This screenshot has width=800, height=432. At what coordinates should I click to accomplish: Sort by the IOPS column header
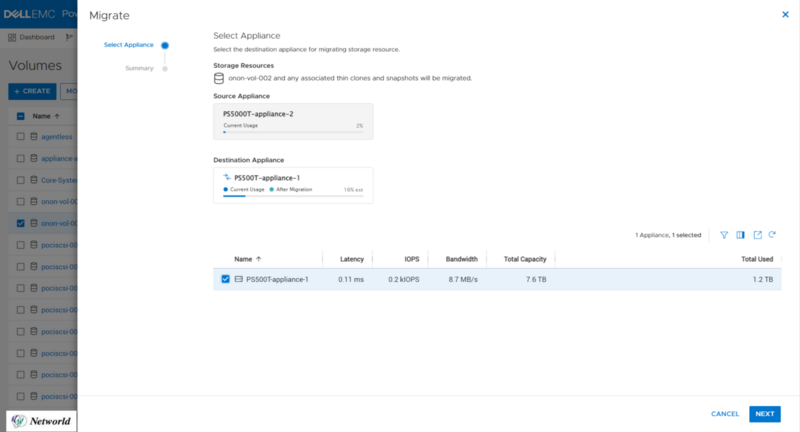tap(412, 259)
